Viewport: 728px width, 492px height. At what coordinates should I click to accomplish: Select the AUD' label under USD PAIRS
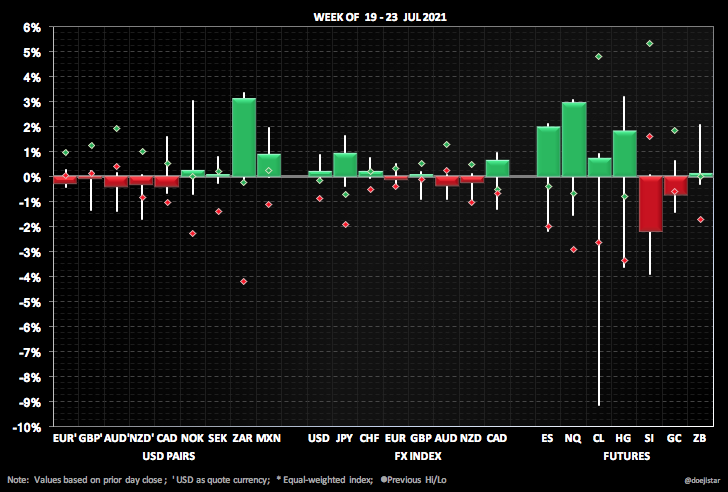coord(116,438)
